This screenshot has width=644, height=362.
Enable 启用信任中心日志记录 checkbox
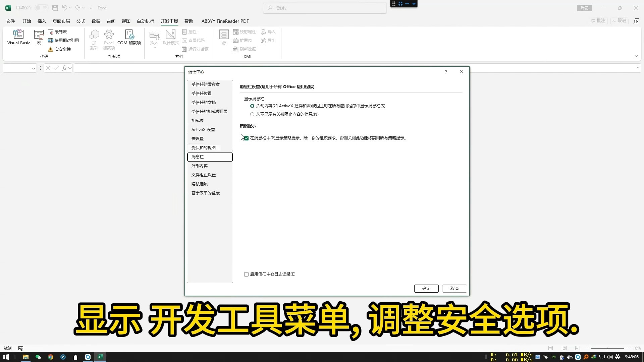coord(246,274)
